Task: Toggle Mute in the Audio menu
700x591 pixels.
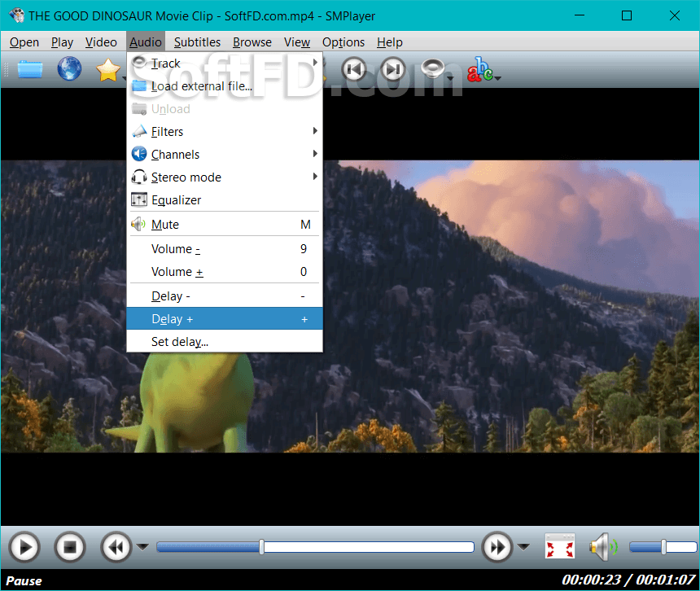Action: point(225,224)
